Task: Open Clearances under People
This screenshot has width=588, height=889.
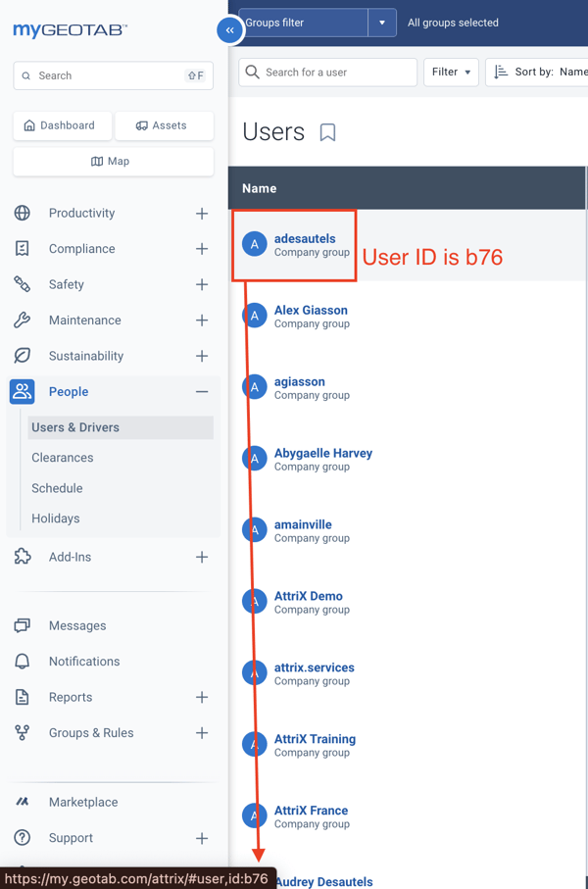Action: pyautogui.click(x=63, y=458)
